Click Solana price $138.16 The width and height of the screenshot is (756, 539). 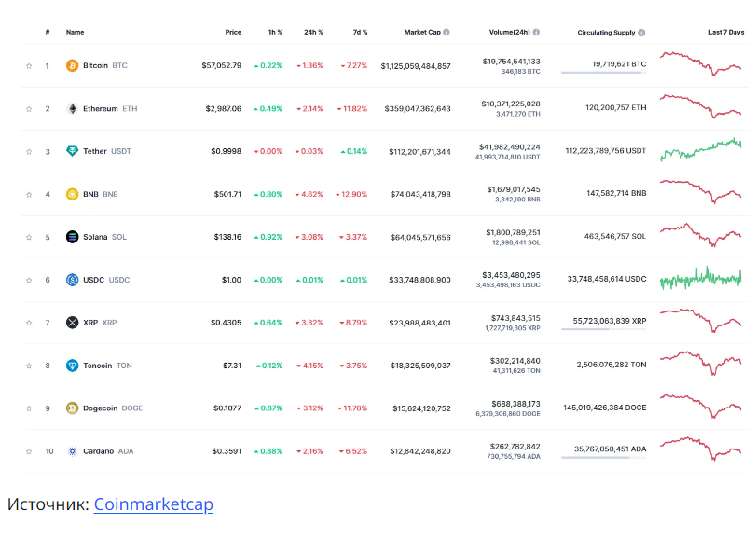coord(227,237)
